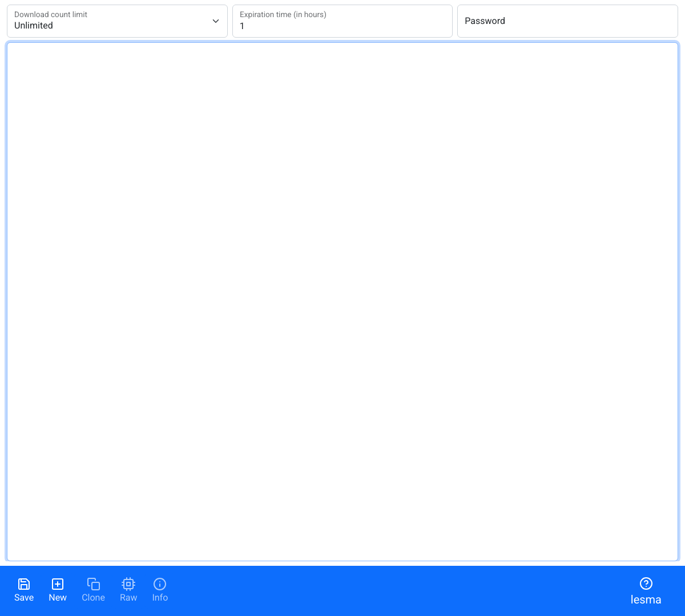Create a new paste with New
The height and width of the screenshot is (616, 685).
(58, 584)
